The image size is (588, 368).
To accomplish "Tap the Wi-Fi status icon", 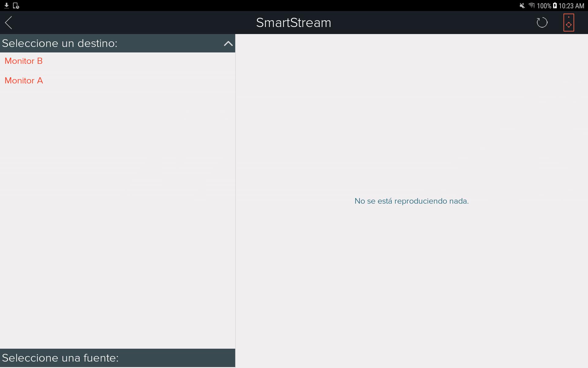I will point(532,6).
